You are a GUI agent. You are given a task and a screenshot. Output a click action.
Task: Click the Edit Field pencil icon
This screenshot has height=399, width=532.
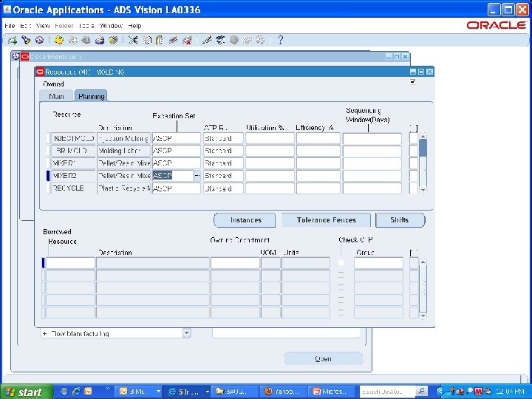click(x=207, y=41)
